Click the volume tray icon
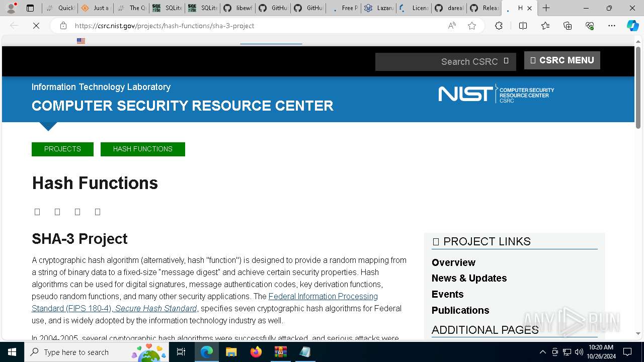The image size is (644, 362). coord(579,352)
